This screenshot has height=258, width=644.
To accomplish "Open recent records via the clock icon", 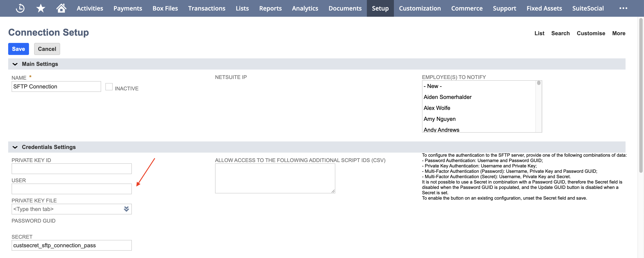I will click(x=20, y=8).
